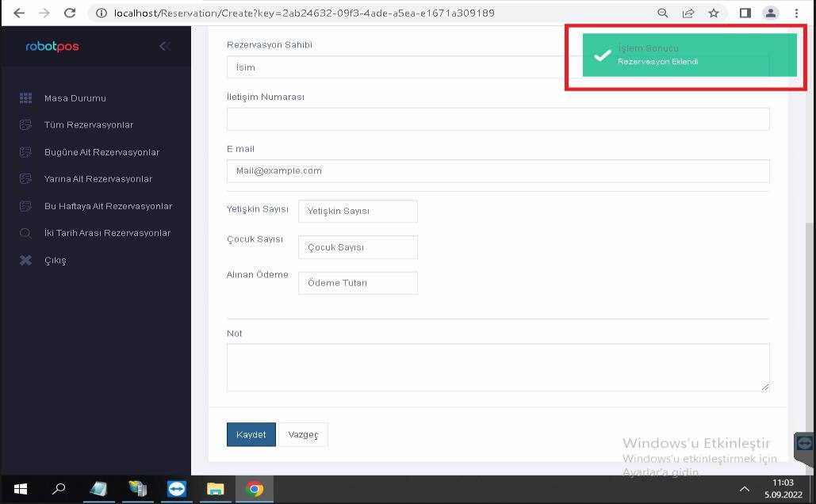Open Tüm Rezervasyonlar menu item
This screenshot has height=504, width=816.
89,125
